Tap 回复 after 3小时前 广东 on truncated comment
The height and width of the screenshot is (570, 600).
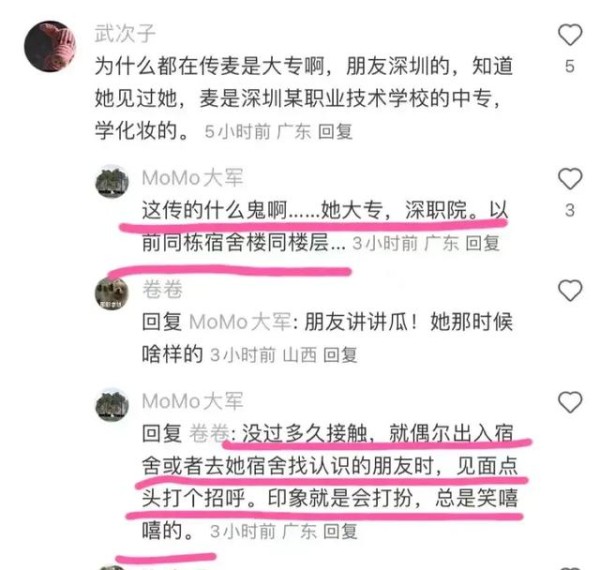click(x=483, y=243)
